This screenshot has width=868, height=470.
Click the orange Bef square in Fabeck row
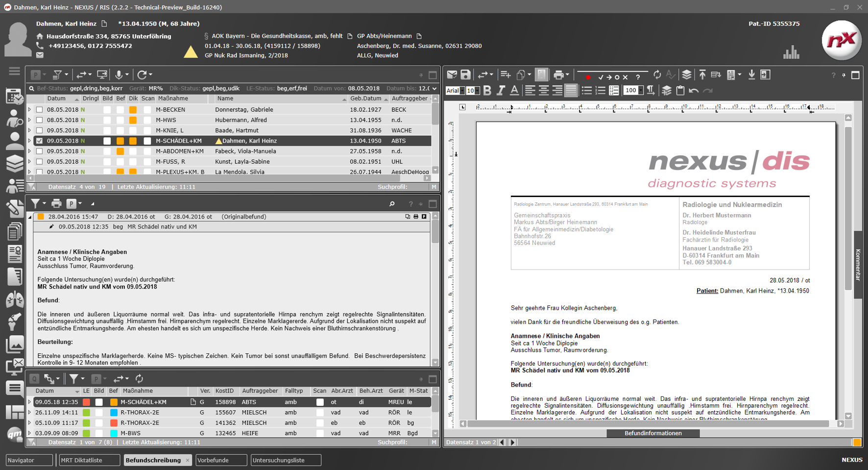coord(121,151)
